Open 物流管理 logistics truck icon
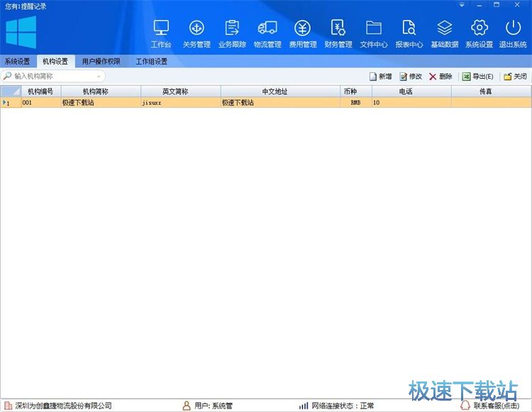The width and height of the screenshot is (532, 412). pos(267,33)
